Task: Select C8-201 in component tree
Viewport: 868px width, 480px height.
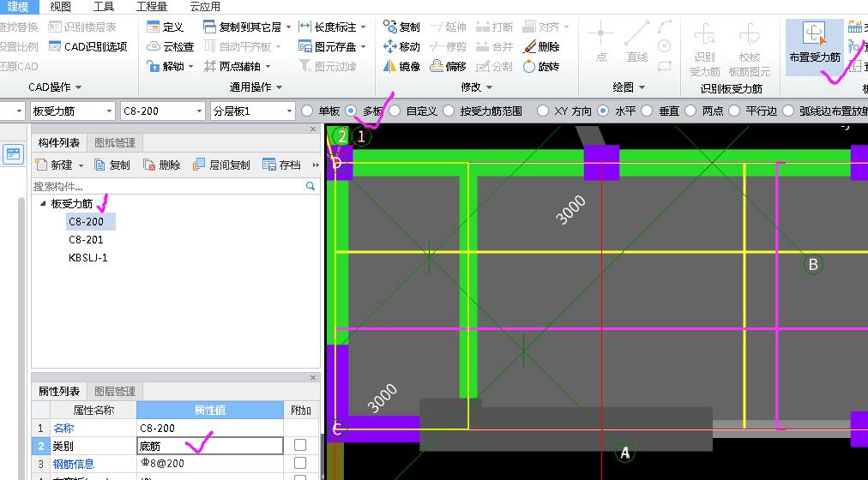Action: pos(86,239)
